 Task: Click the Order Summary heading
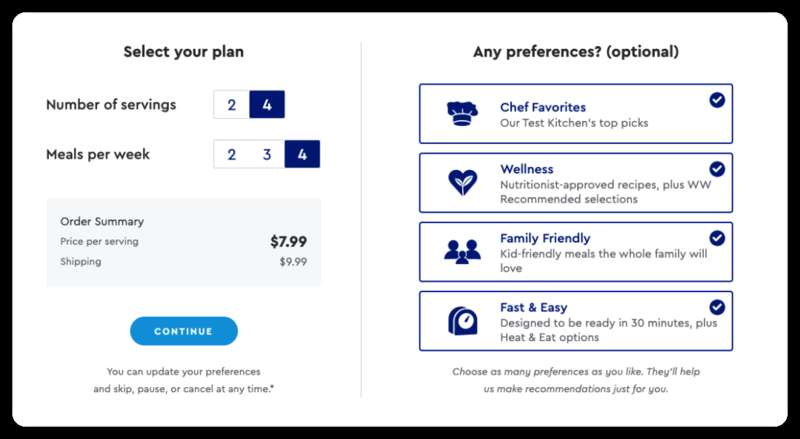coord(102,222)
